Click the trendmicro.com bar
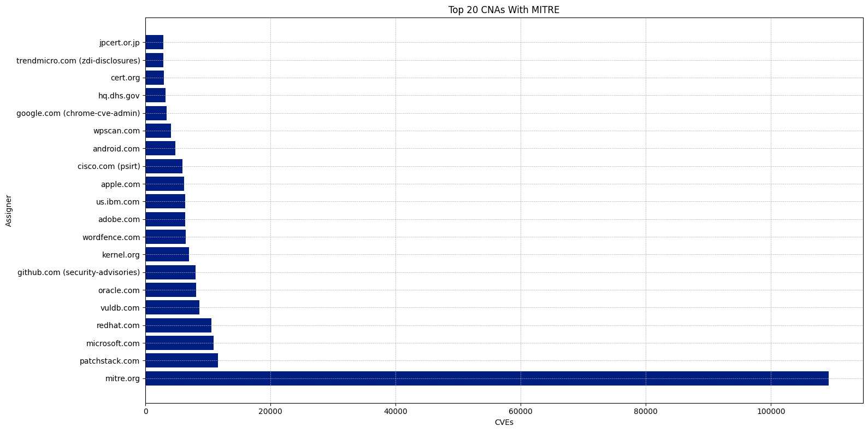Image resolution: width=868 pixels, height=432 pixels. click(x=154, y=60)
